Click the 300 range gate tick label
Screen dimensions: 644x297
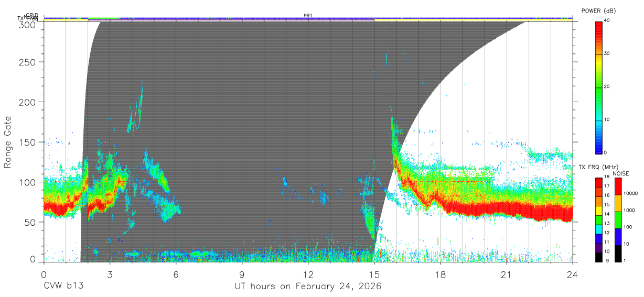coord(28,25)
